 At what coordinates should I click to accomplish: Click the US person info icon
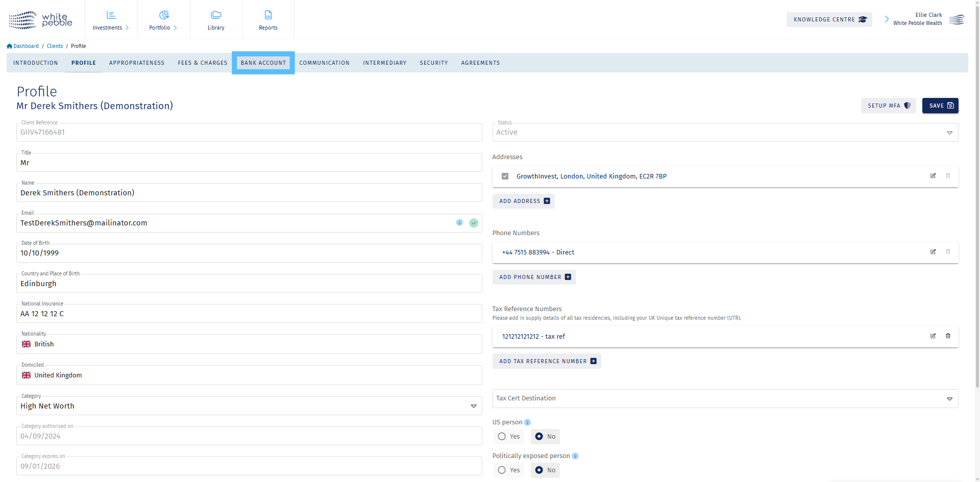coord(528,422)
